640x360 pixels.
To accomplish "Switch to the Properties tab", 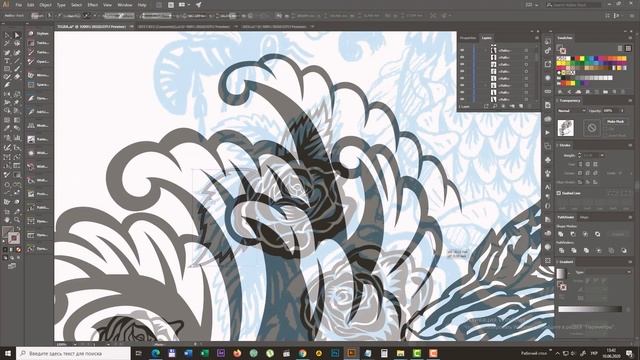I will (468, 38).
